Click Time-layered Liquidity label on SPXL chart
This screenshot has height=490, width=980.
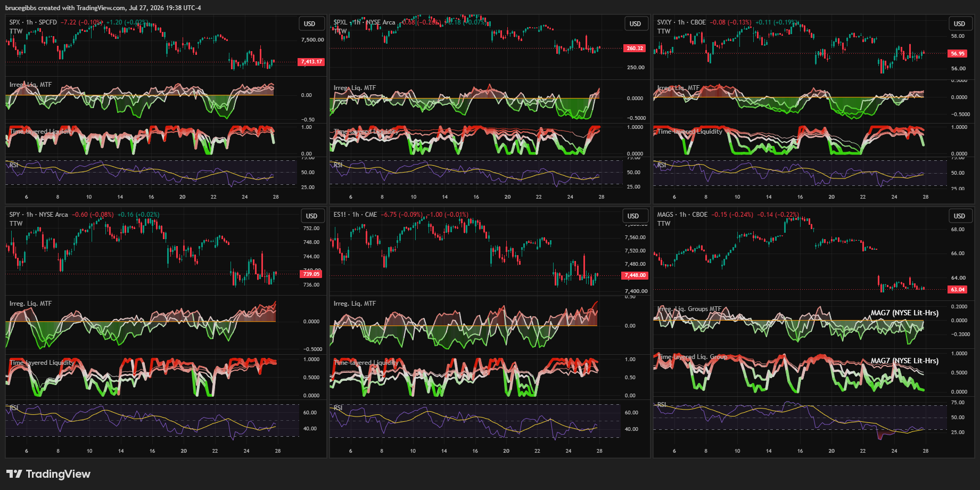366,132
